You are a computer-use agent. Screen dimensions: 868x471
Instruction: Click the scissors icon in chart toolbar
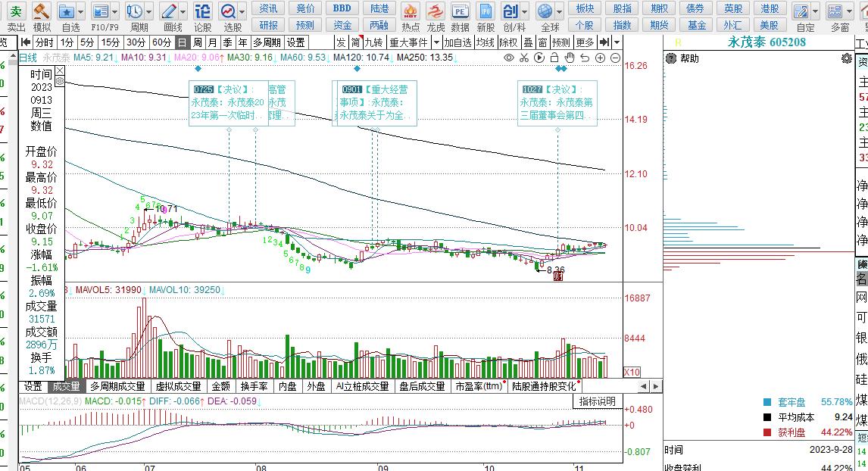pyautogui.click(x=524, y=58)
